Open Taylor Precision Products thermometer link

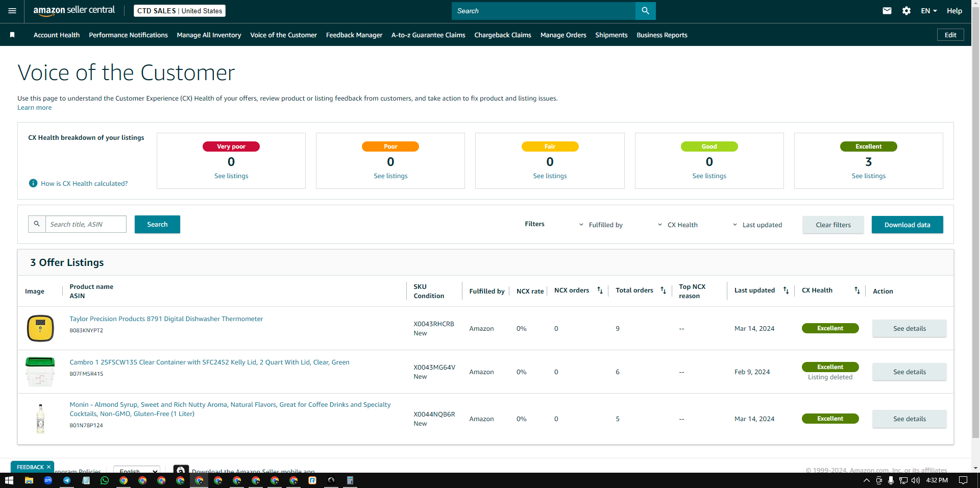pos(166,319)
